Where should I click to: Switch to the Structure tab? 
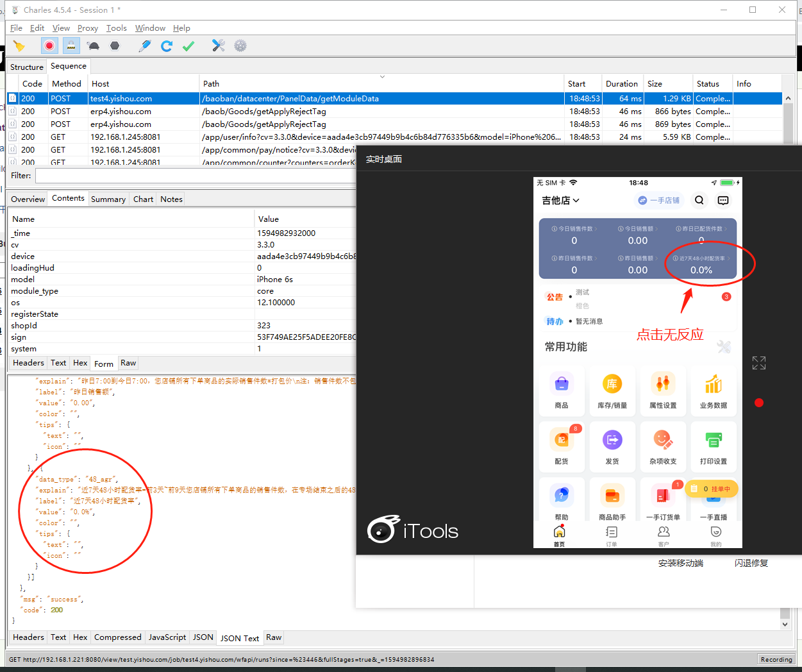coord(27,67)
